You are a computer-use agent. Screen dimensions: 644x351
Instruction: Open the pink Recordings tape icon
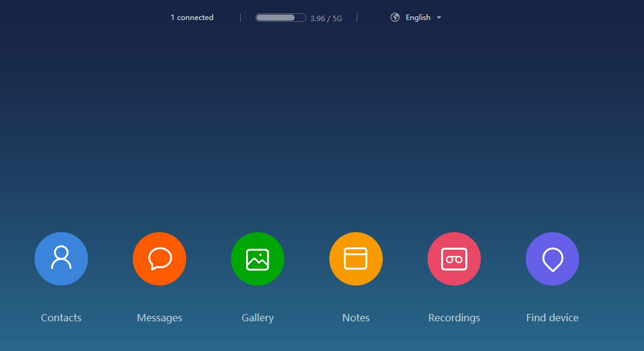(454, 259)
